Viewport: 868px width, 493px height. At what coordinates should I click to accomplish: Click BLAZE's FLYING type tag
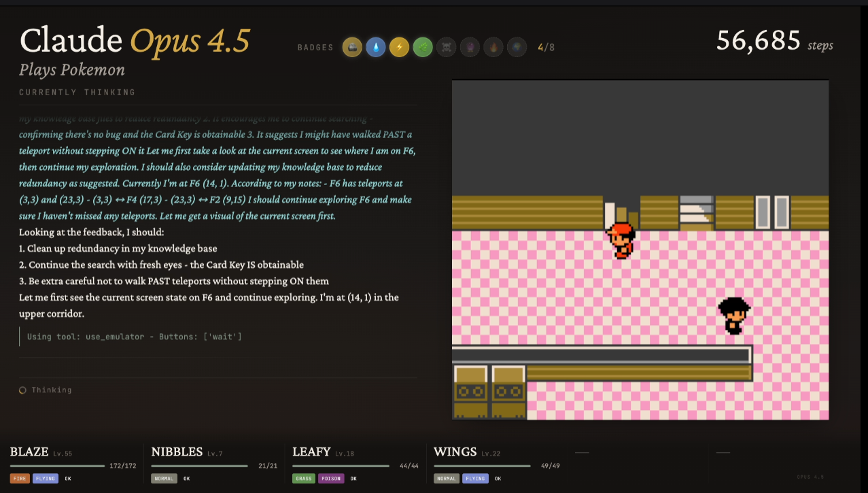45,479
